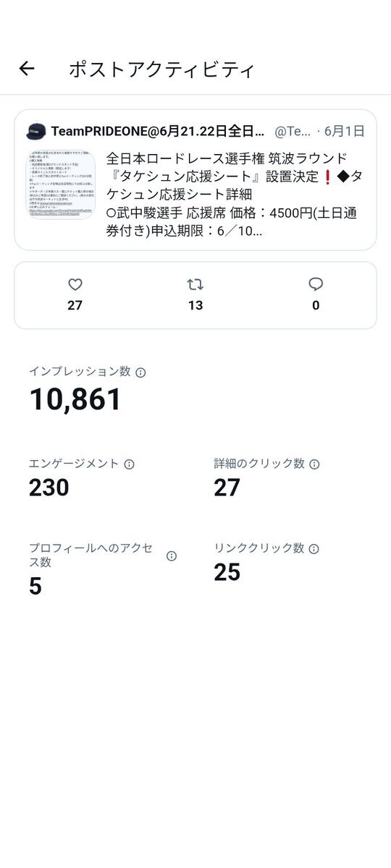Screen dimensions: 391x868
Task: Click the TeamPRIDEONE account name
Action: click(158, 131)
